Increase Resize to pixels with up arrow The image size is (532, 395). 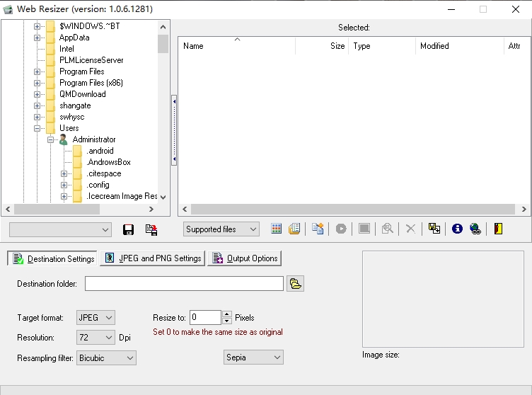[226, 314]
